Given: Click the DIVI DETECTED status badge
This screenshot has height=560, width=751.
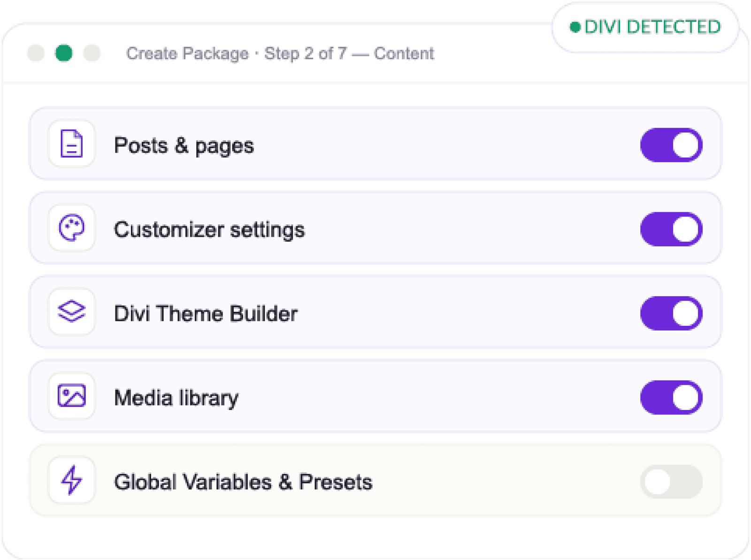Looking at the screenshot, I should tap(645, 27).
